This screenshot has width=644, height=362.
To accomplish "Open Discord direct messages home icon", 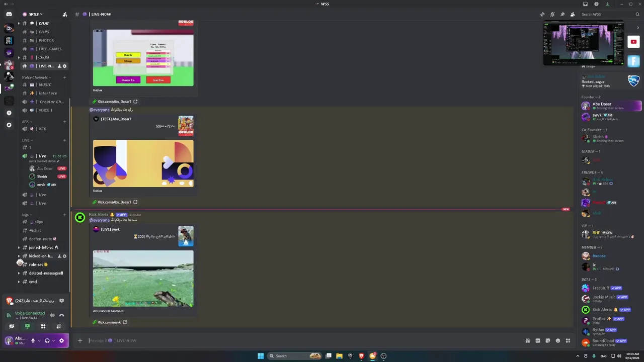I will pyautogui.click(x=9, y=14).
